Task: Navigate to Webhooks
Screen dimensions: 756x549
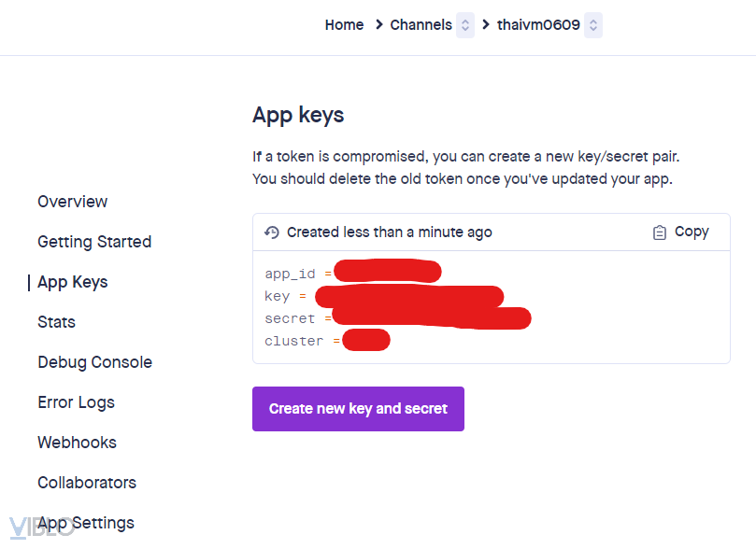Action: 77,443
